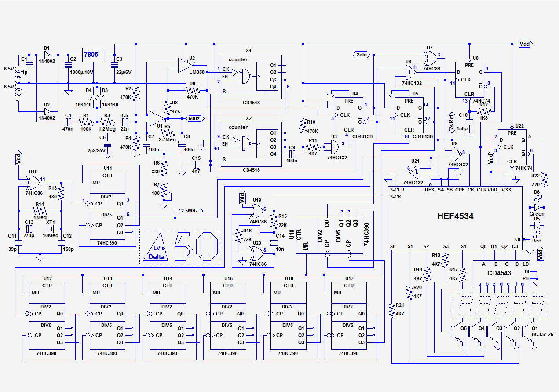Select the D1 1N4002 diode symbol
This screenshot has height=392, width=559.
47,55
